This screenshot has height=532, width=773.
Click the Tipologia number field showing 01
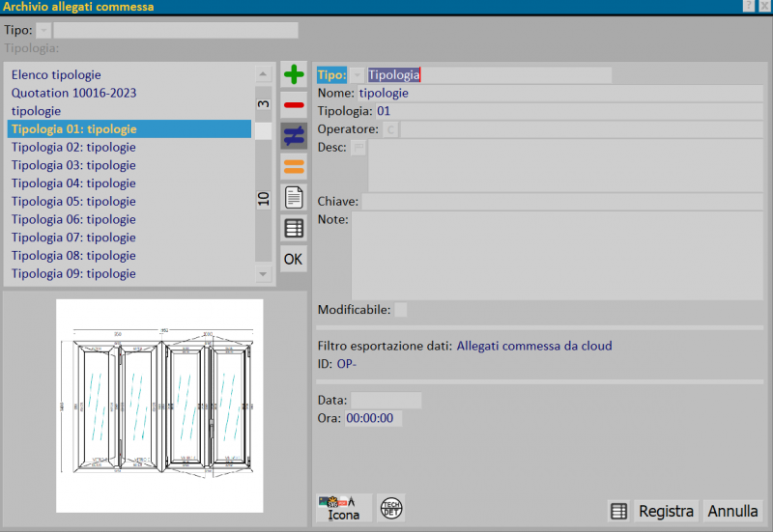569,111
